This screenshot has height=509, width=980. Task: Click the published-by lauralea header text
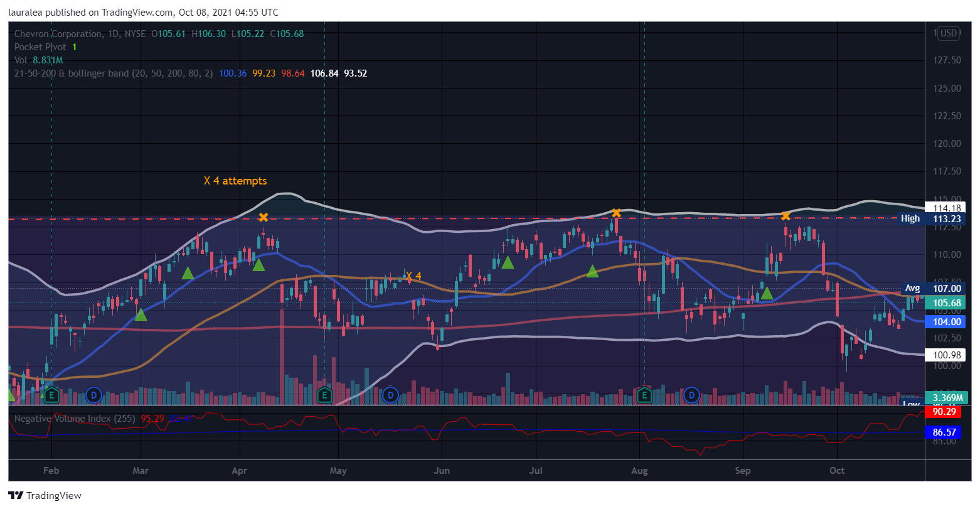pyautogui.click(x=144, y=13)
